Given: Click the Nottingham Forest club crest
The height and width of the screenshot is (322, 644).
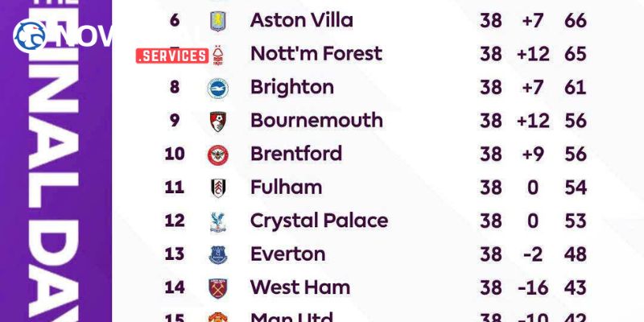Looking at the screenshot, I should 217,55.
